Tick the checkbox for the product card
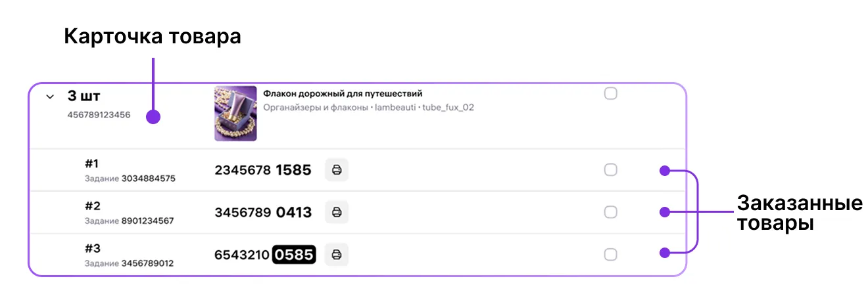This screenshot has height=304, width=868. 610,94
